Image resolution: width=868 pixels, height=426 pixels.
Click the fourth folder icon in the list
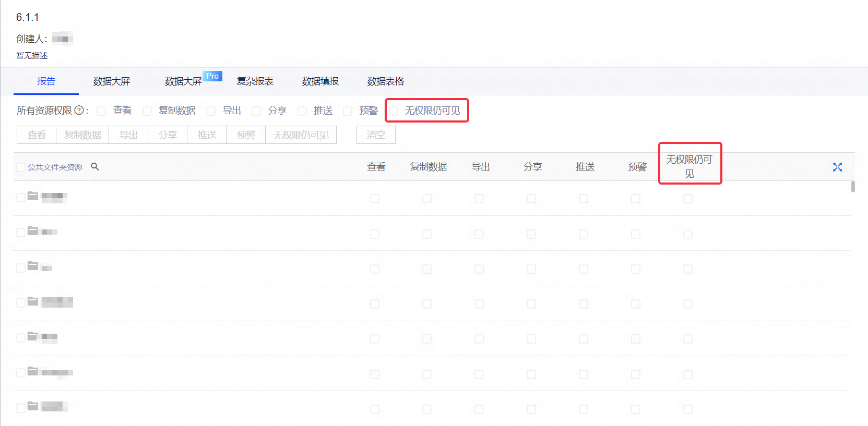click(33, 301)
